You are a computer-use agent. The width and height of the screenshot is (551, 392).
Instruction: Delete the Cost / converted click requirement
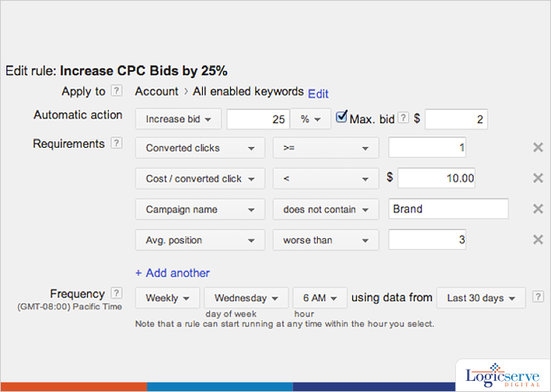point(537,179)
